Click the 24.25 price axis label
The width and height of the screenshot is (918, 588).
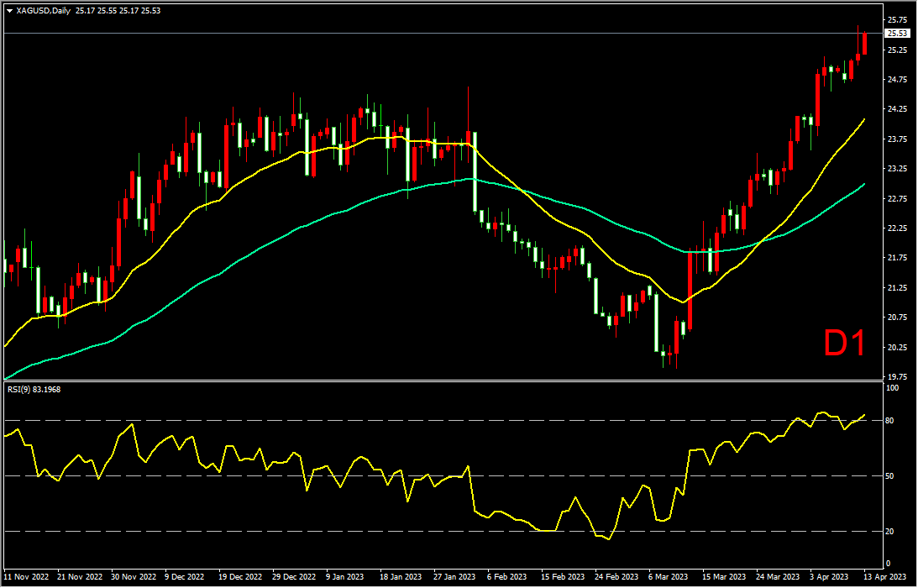(896, 109)
